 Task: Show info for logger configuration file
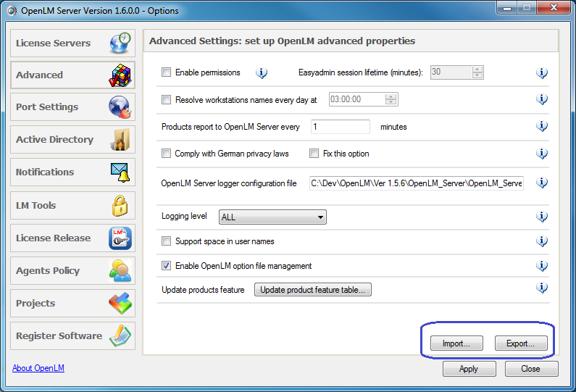(x=542, y=182)
